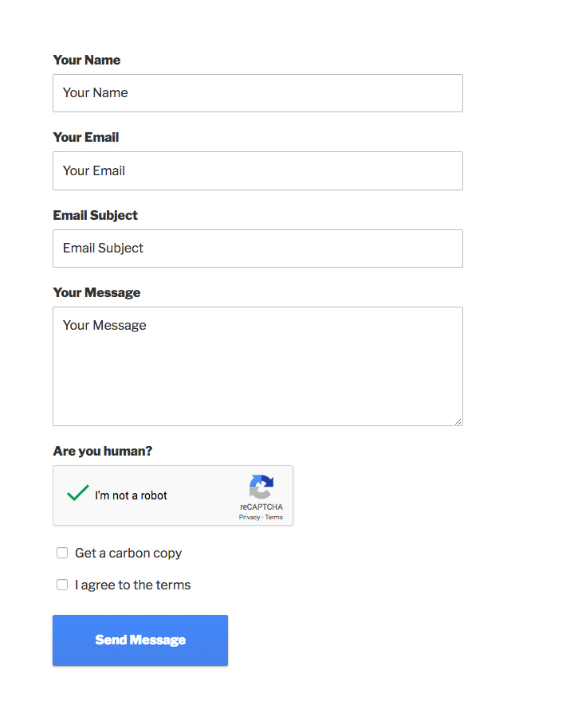Click the 'Email Subject' field label
Screen dimensions: 566x728
pos(96,215)
